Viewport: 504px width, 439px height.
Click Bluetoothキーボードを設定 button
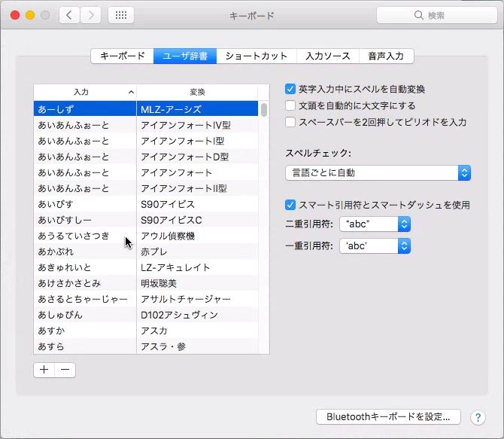point(388,417)
